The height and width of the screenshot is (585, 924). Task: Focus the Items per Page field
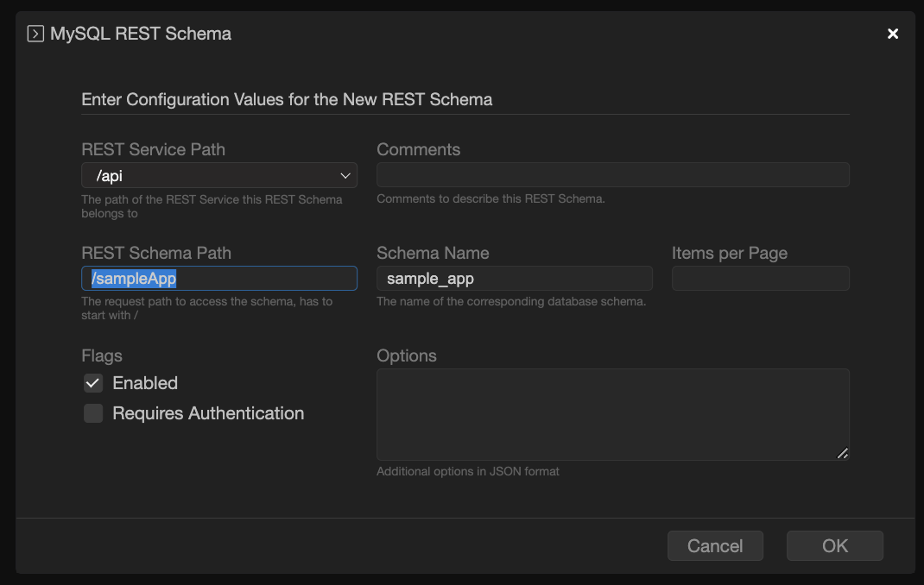click(x=760, y=279)
